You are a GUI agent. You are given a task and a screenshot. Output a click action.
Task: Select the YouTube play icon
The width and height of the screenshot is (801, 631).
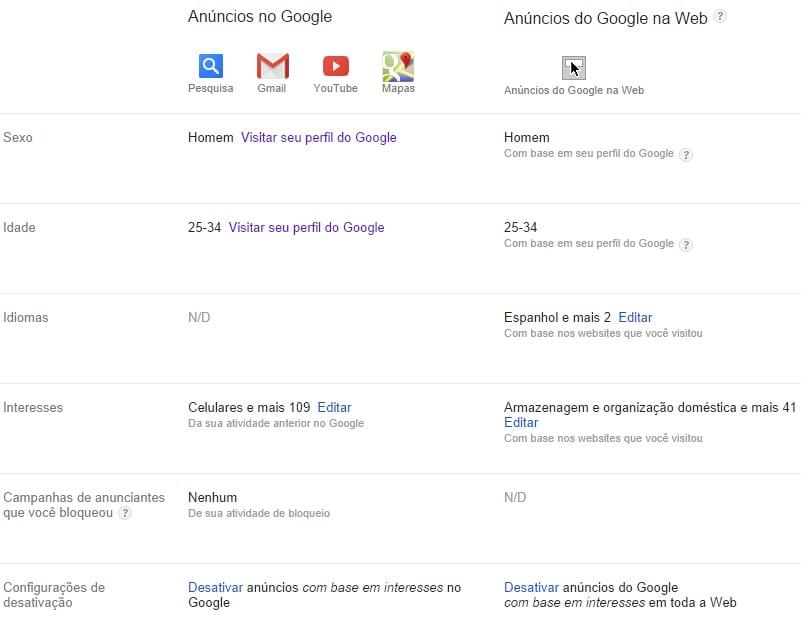pos(336,66)
